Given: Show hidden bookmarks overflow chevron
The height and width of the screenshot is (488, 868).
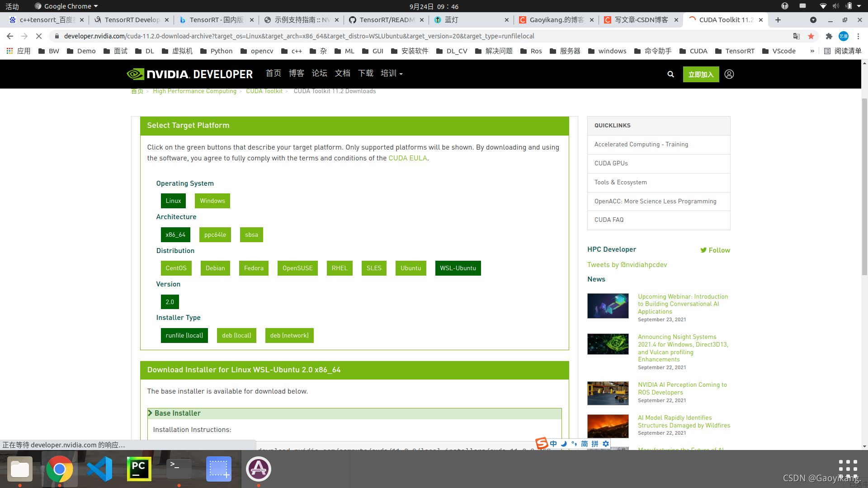Looking at the screenshot, I should 812,51.
